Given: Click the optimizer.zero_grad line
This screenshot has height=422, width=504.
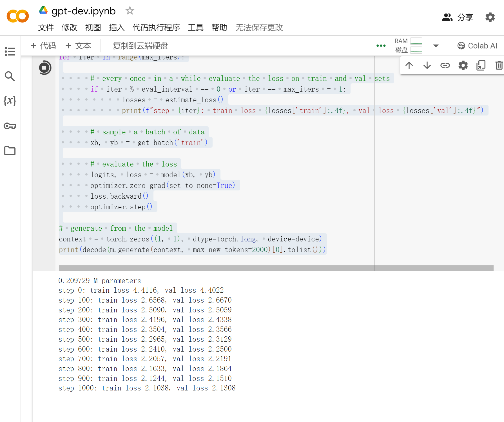Looking at the screenshot, I should click(x=163, y=185).
